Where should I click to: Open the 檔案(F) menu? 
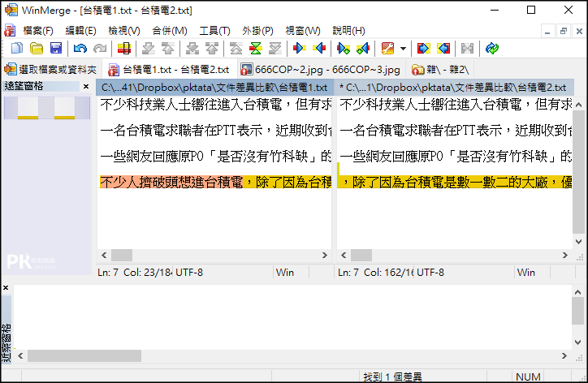point(38,31)
